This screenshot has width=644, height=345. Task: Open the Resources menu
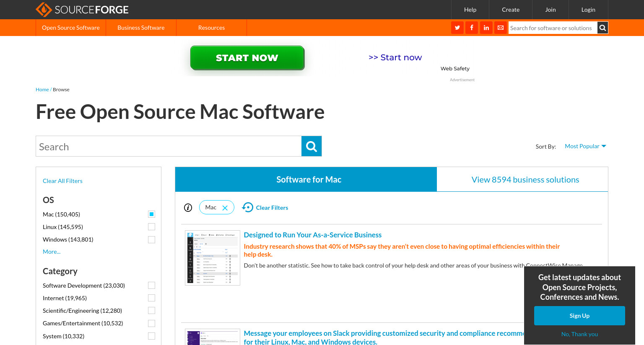point(211,28)
